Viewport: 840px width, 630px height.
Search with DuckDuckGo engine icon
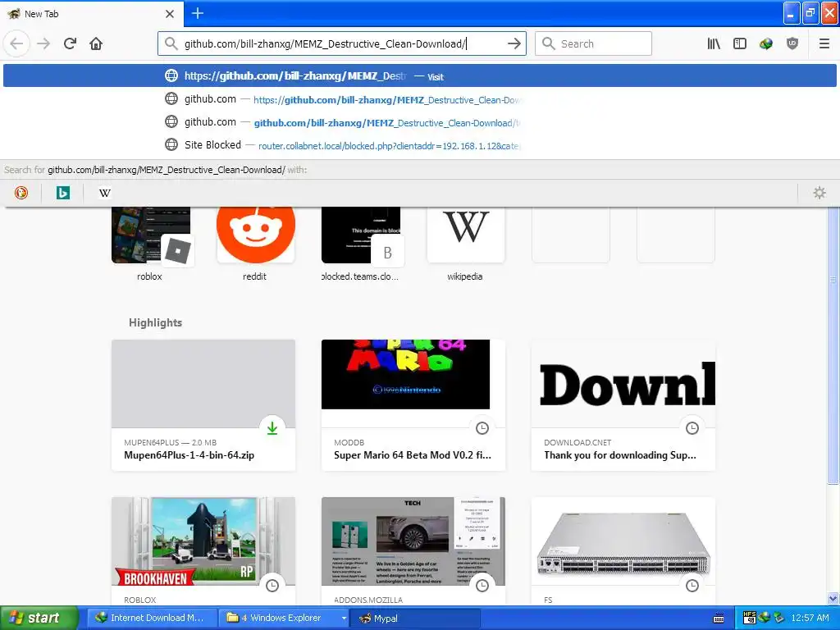(21, 193)
